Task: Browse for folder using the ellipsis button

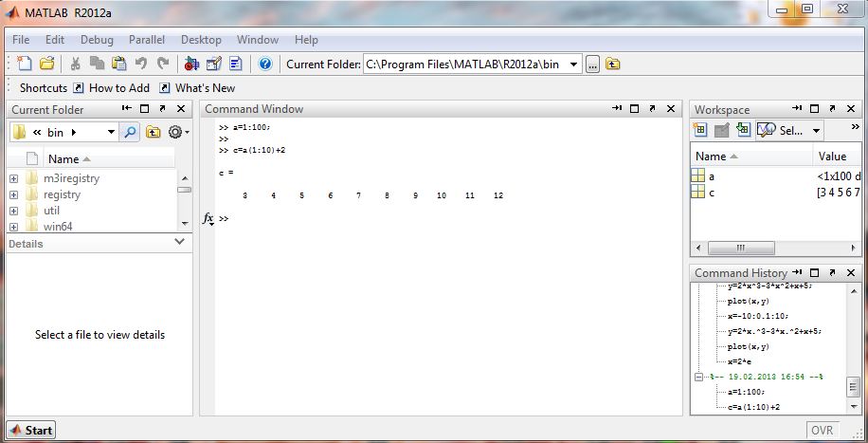Action: tap(592, 65)
